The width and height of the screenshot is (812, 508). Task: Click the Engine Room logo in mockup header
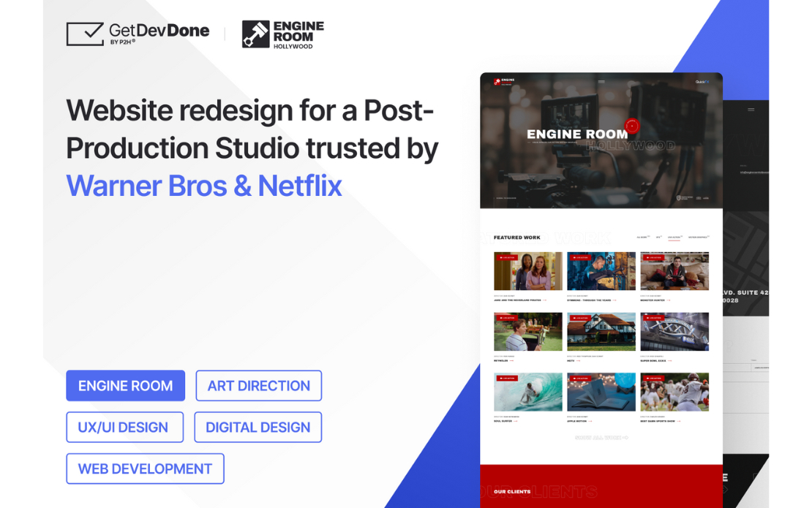(504, 81)
